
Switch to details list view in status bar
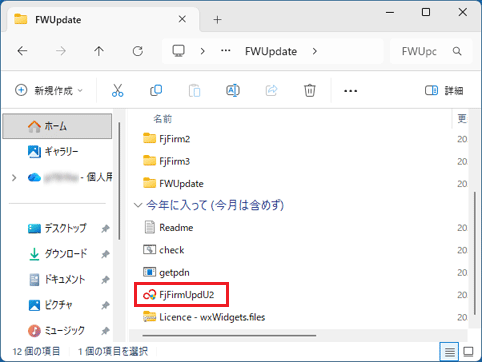[449, 352]
